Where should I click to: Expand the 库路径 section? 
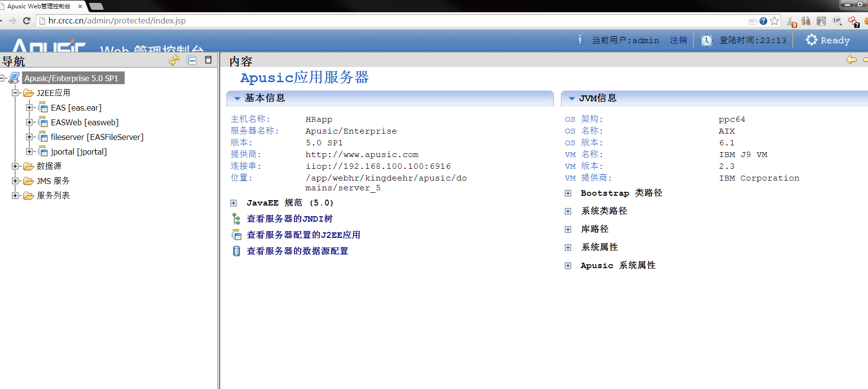(x=568, y=229)
